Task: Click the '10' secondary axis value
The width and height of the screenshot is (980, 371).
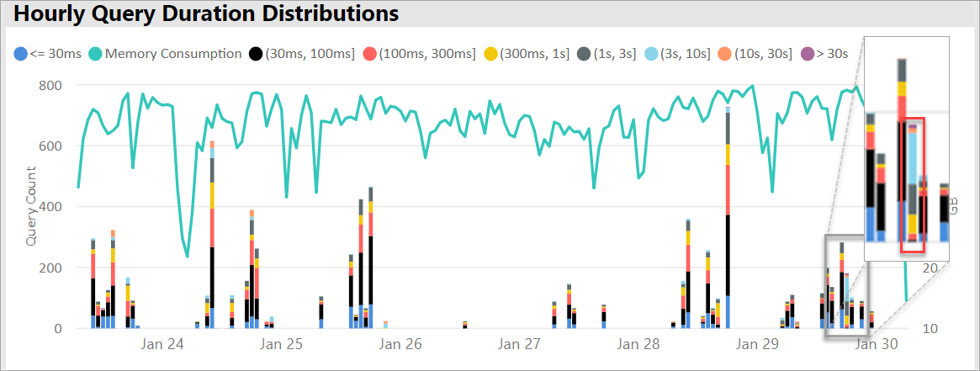Action: [930, 329]
